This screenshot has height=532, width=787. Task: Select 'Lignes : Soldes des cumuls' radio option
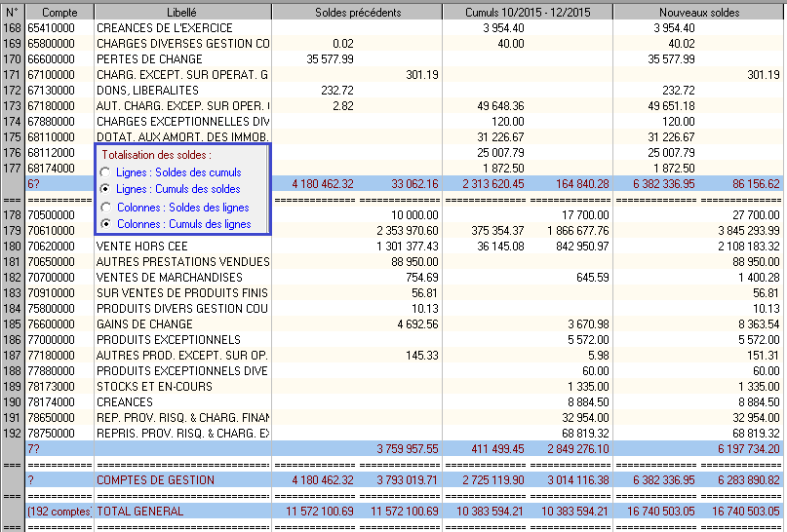tap(106, 172)
